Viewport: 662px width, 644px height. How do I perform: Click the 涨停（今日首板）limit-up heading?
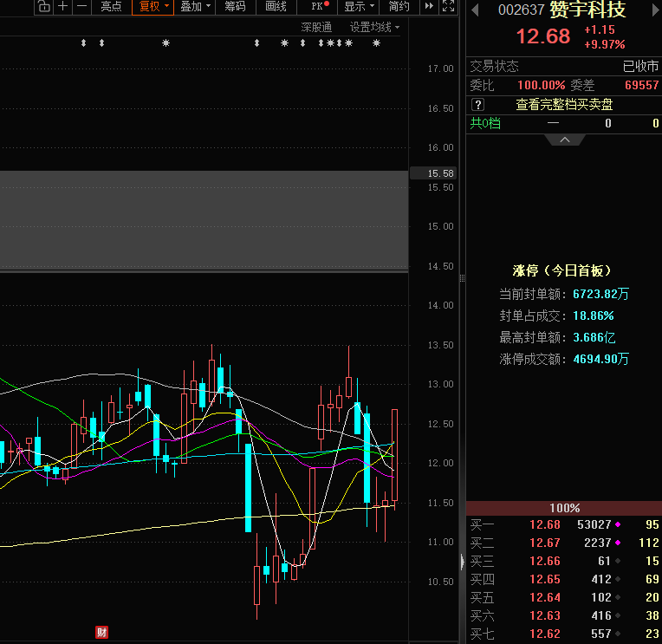pos(562,270)
